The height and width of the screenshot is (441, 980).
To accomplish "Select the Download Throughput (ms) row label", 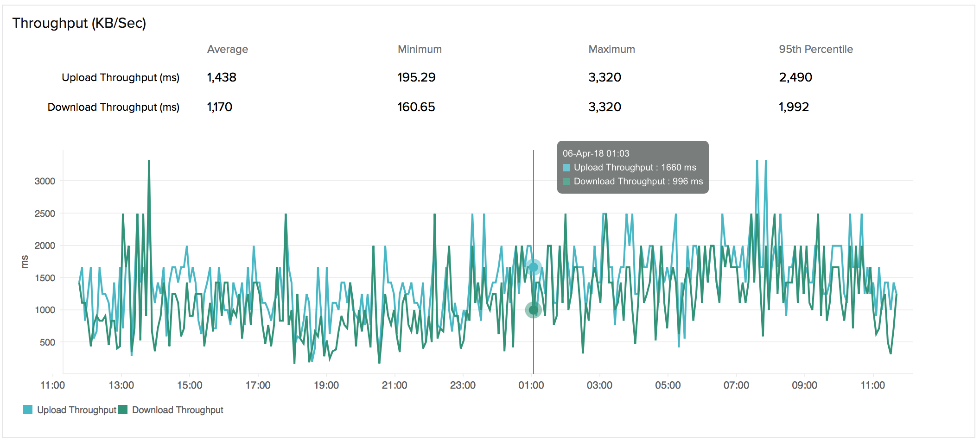I will [x=113, y=107].
